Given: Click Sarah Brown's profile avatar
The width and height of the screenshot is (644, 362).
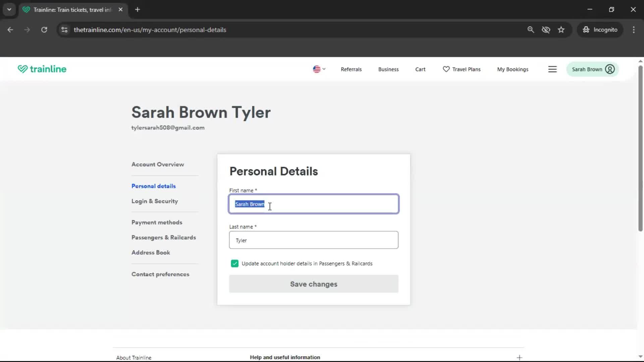Looking at the screenshot, I should pos(610,69).
